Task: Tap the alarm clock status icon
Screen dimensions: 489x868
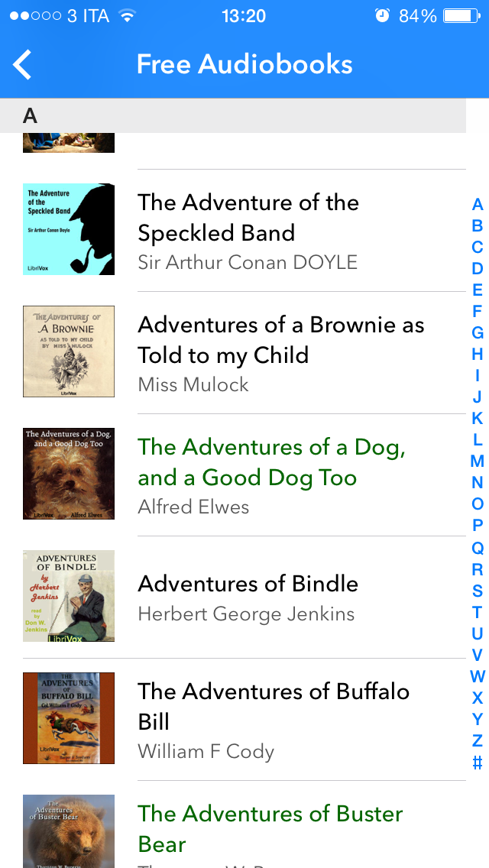Action: pos(382,16)
